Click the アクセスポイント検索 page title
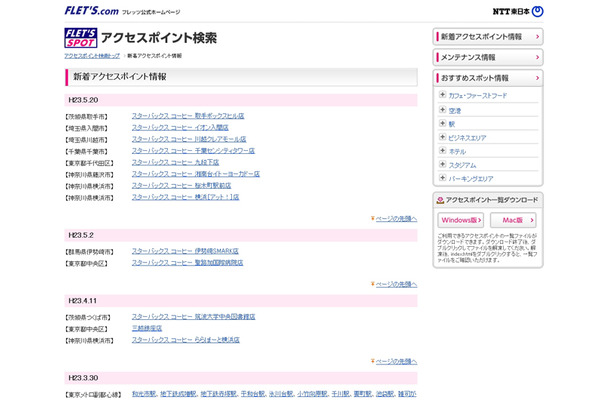This screenshot has width=610, height=400. point(159,38)
